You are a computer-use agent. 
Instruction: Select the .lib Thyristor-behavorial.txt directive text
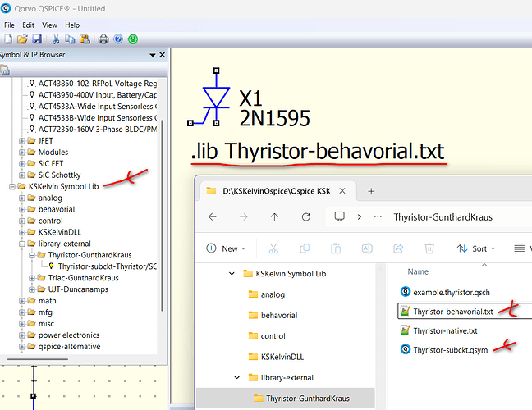(x=318, y=151)
